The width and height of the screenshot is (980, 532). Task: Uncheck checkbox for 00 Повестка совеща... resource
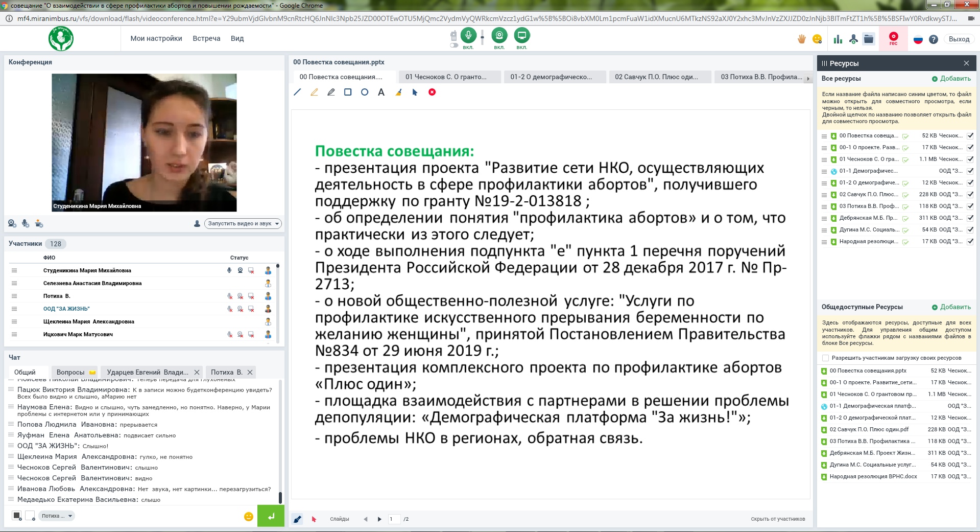click(x=970, y=136)
